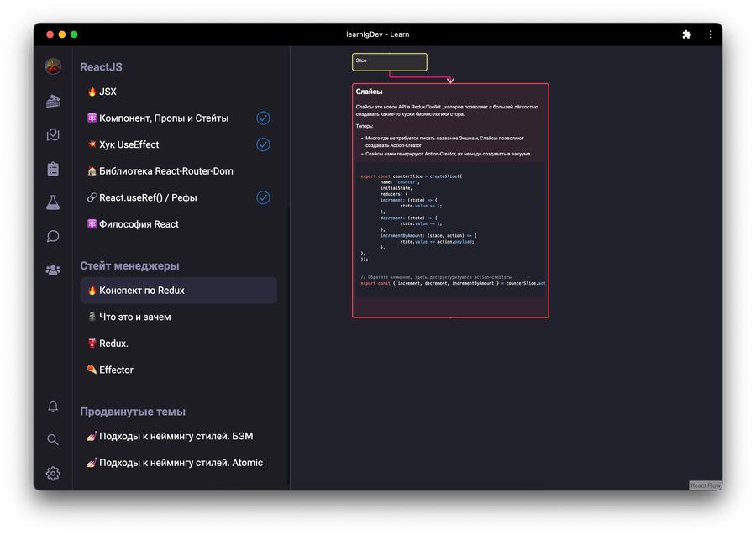Open the Хук UseEffect lesson
This screenshot has width=756, height=535.
click(178, 144)
